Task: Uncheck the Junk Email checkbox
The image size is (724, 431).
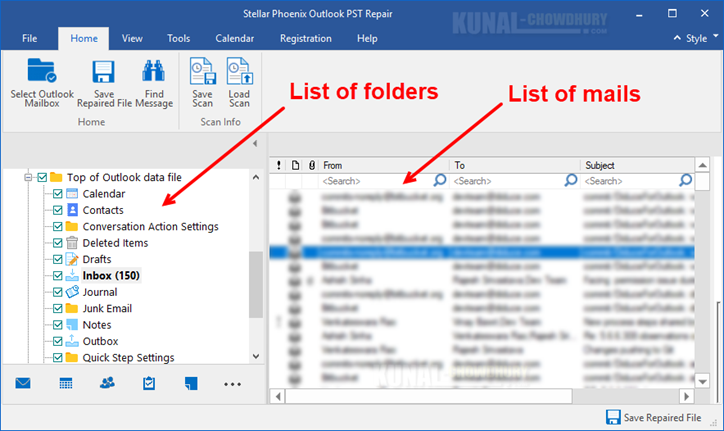Action: tap(57, 308)
